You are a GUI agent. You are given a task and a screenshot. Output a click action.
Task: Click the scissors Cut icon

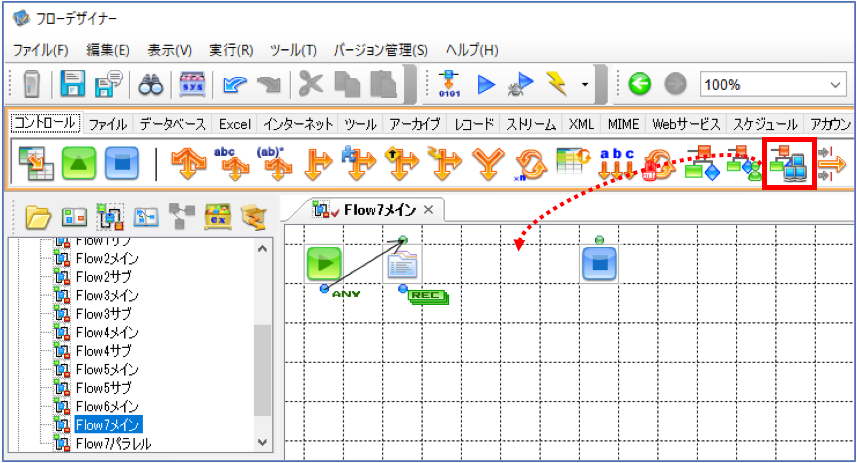click(x=310, y=84)
